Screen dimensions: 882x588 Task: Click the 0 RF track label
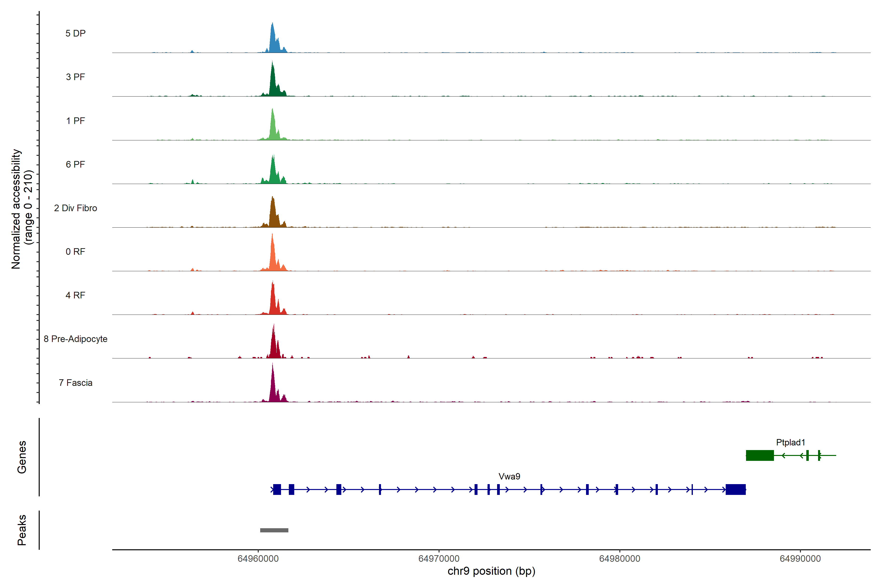pos(75,252)
